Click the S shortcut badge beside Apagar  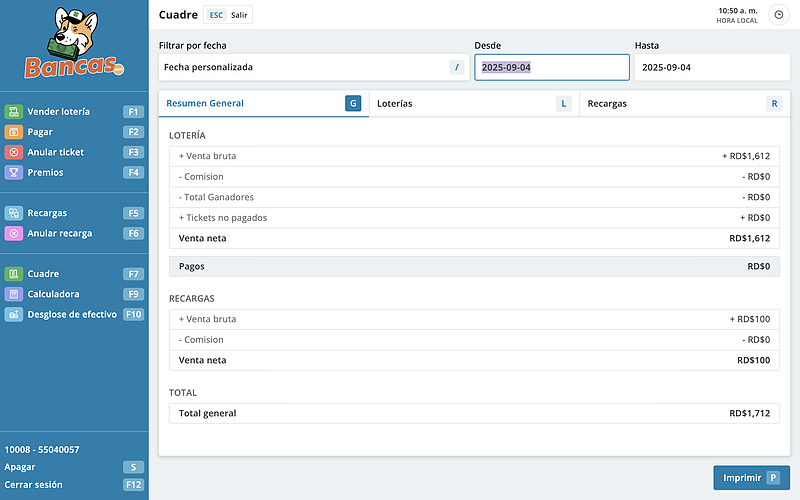click(133, 467)
